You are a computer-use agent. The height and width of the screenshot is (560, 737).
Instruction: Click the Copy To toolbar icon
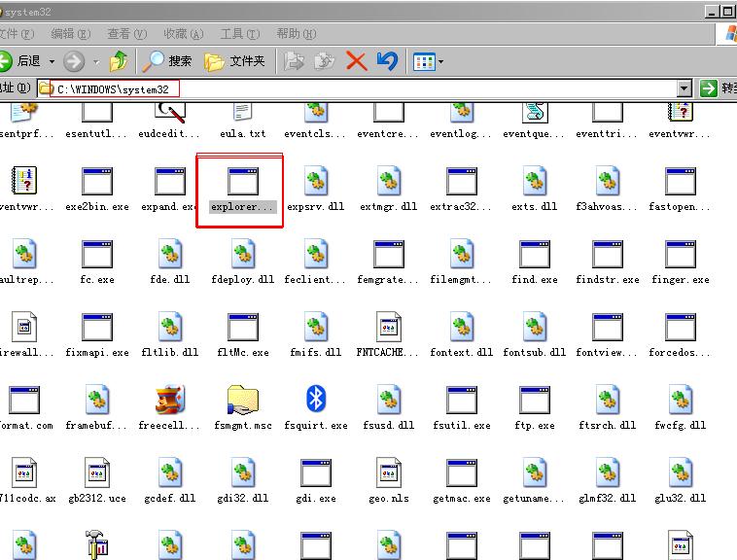tap(325, 61)
